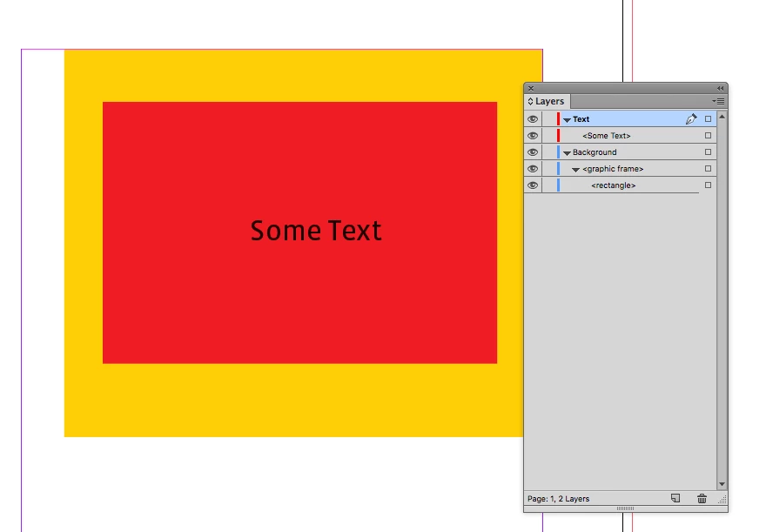Select the yellow graphic frame on canvas
This screenshot has height=532, width=766.
pos(293,401)
